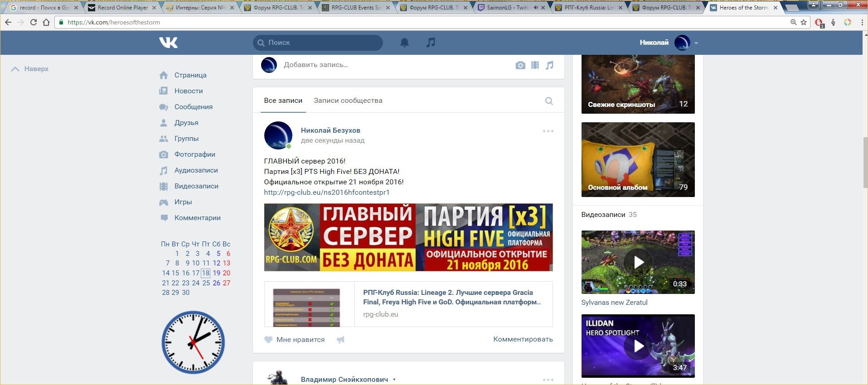Open Основной альбом thumbnail
The width and height of the screenshot is (868, 385).
638,159
